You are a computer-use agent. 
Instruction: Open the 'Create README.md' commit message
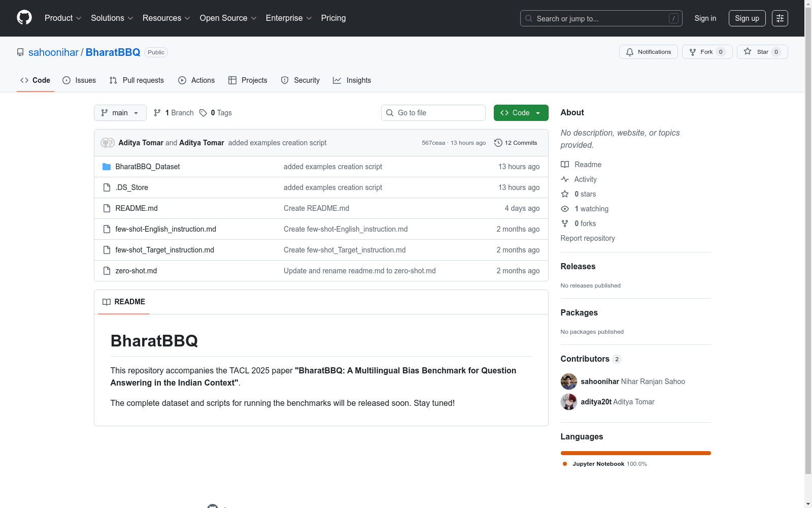[x=316, y=208]
